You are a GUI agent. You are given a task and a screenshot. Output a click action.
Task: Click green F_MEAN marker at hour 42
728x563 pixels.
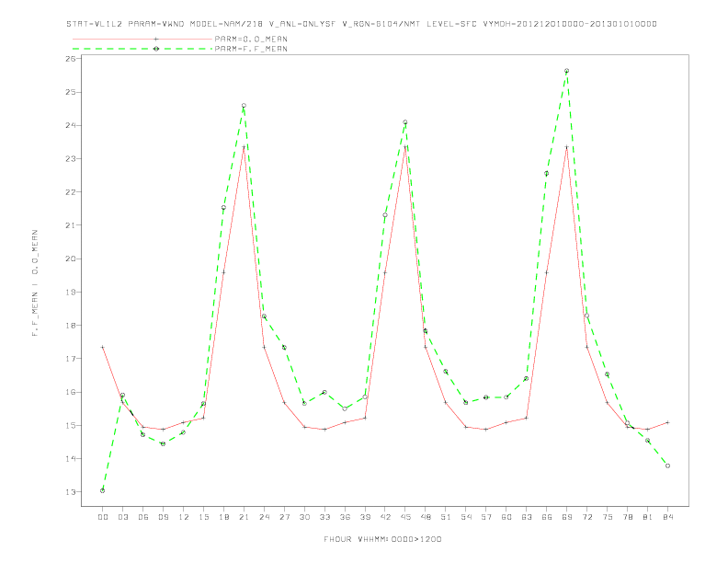tap(385, 214)
